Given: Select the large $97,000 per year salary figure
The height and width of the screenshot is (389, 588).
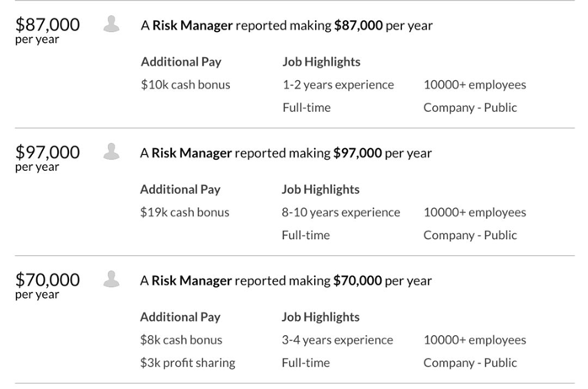Looking at the screenshot, I should coord(48,152).
